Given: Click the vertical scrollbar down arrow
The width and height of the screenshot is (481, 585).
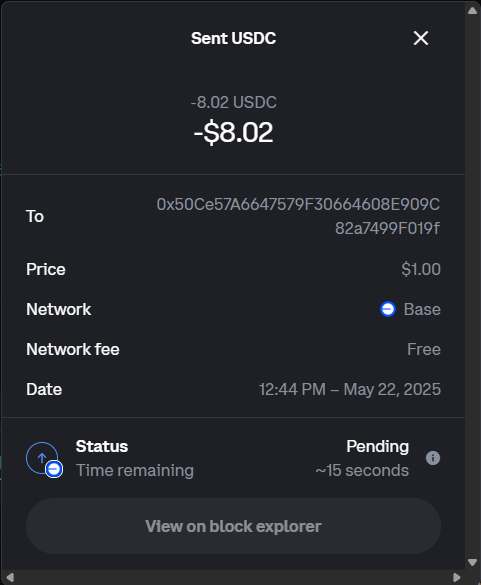Looking at the screenshot, I should (x=472, y=562).
